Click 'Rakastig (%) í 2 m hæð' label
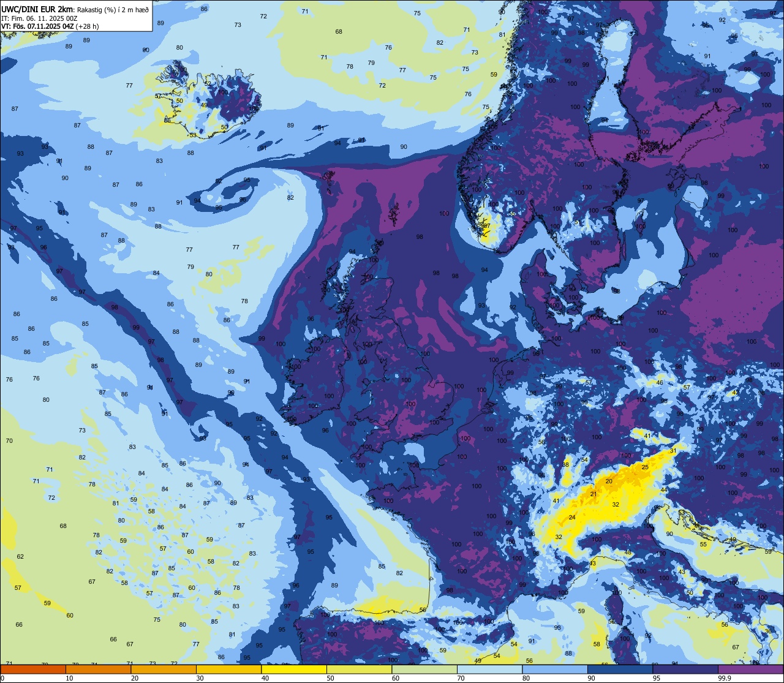Image resolution: width=784 pixels, height=683 pixels. (113, 9)
